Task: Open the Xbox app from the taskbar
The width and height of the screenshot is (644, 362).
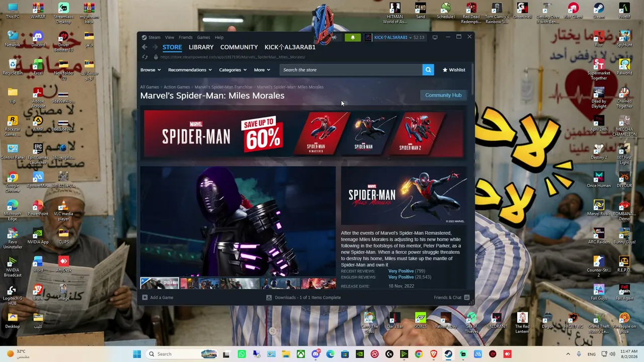Action: (x=301, y=354)
